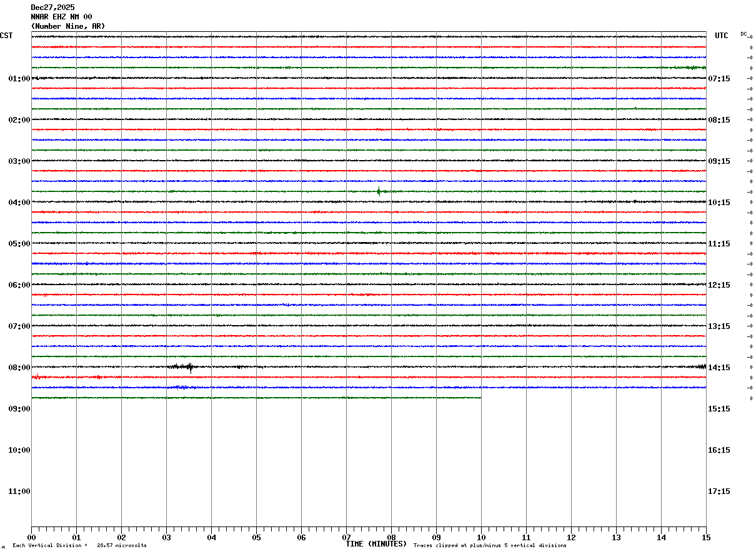
Task: Click the UTC timezone label
Action: tap(722, 36)
